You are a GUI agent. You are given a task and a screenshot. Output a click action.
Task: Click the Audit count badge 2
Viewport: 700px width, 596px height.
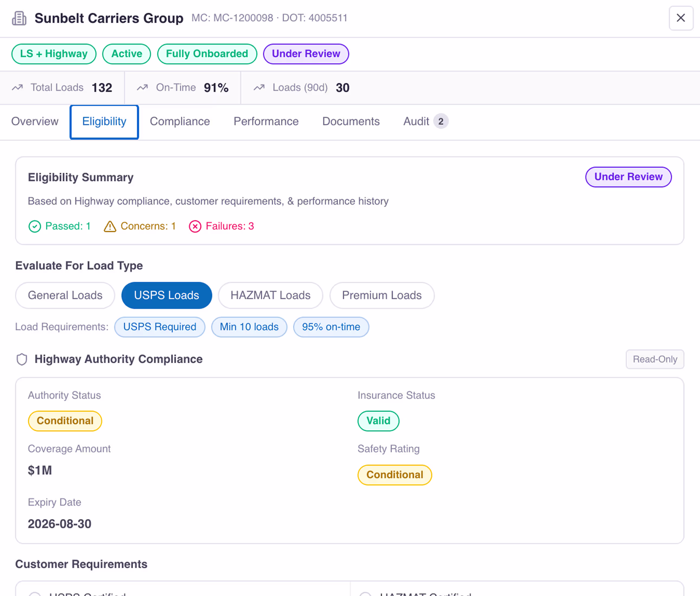point(441,121)
